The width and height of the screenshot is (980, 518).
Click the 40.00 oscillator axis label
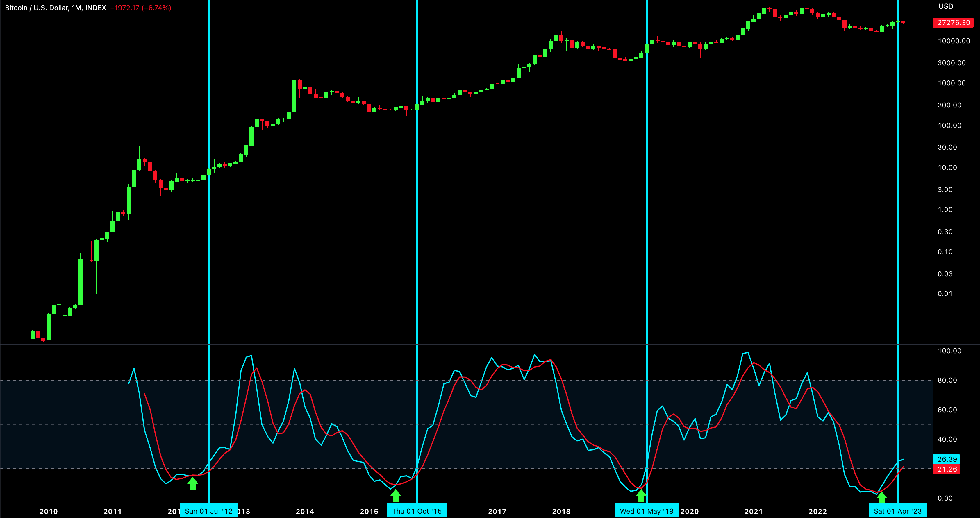947,439
